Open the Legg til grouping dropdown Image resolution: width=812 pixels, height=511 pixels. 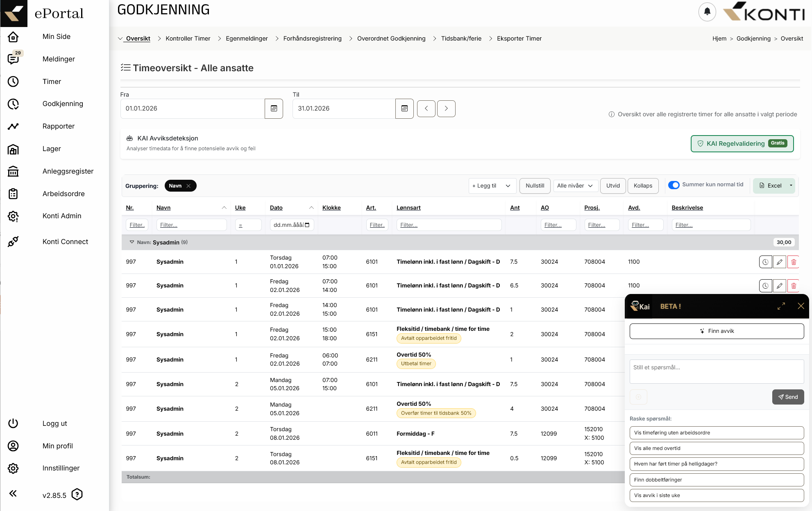click(492, 186)
